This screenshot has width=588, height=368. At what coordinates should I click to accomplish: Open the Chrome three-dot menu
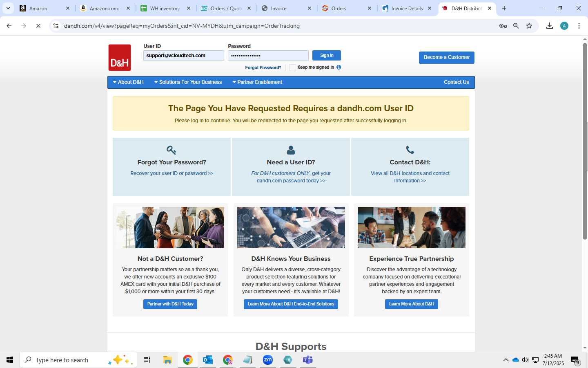click(x=579, y=26)
